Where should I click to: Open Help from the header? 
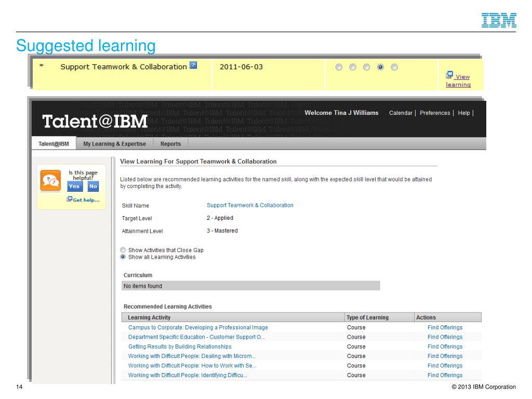tap(464, 113)
